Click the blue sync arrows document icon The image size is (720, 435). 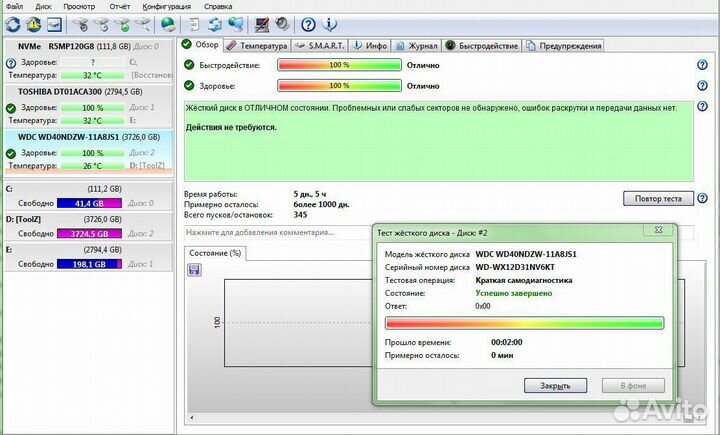click(214, 24)
